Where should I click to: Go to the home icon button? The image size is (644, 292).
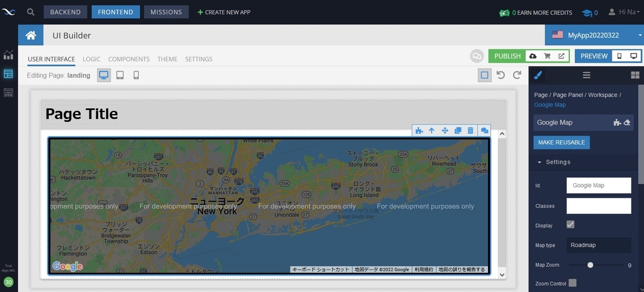pyautogui.click(x=31, y=35)
